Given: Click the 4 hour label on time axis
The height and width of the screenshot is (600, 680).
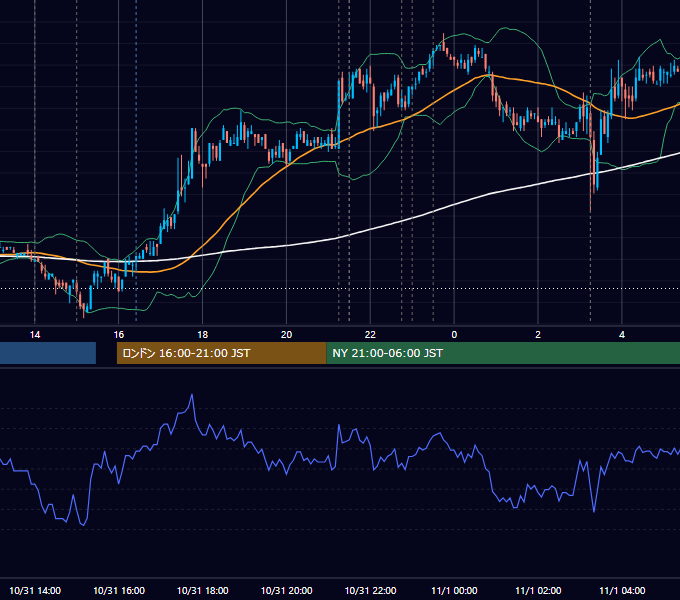Looking at the screenshot, I should [622, 335].
